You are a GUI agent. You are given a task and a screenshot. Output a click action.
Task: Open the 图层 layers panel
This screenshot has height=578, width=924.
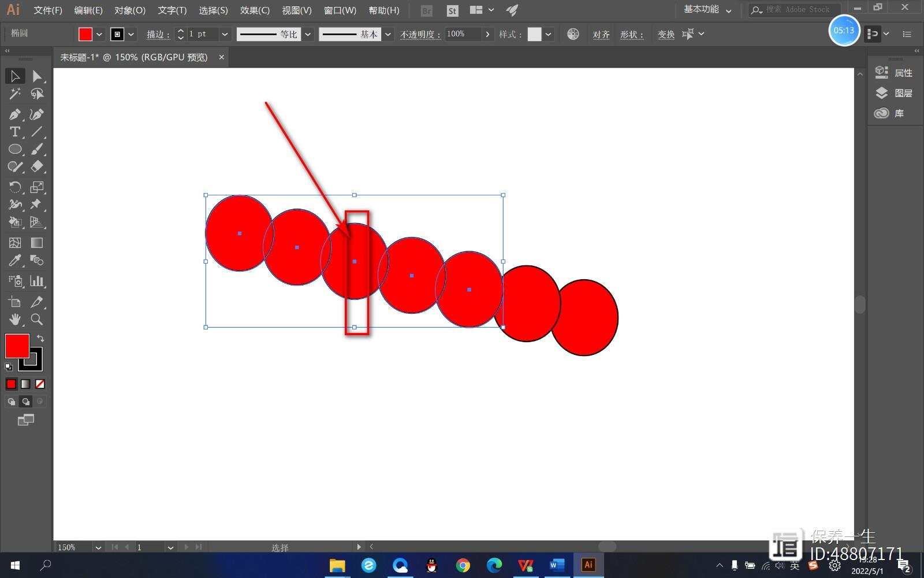893,93
